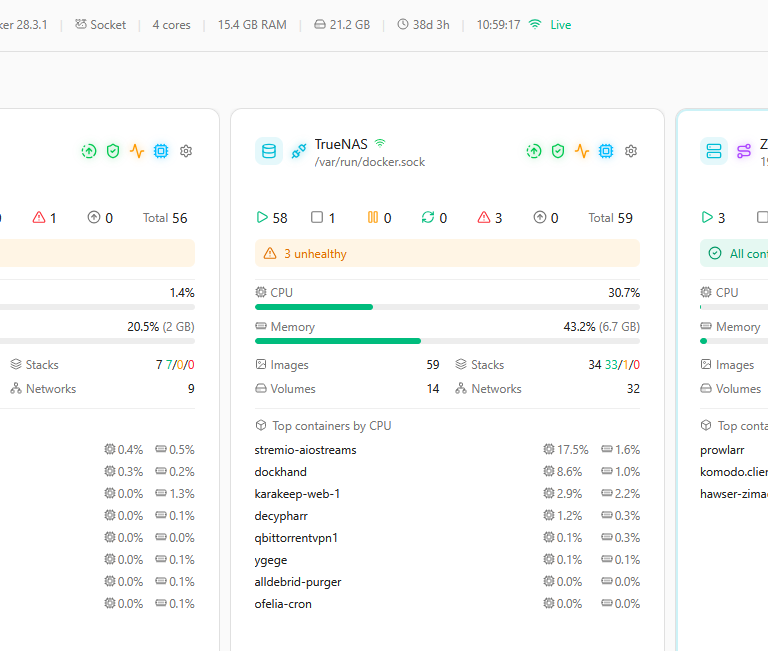Open settings gear on left environment card
Screen dimensions: 768x651
point(186,151)
